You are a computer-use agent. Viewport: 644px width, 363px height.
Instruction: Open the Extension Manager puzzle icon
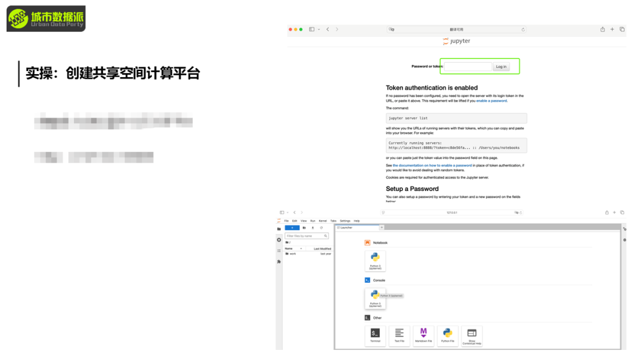point(279,262)
